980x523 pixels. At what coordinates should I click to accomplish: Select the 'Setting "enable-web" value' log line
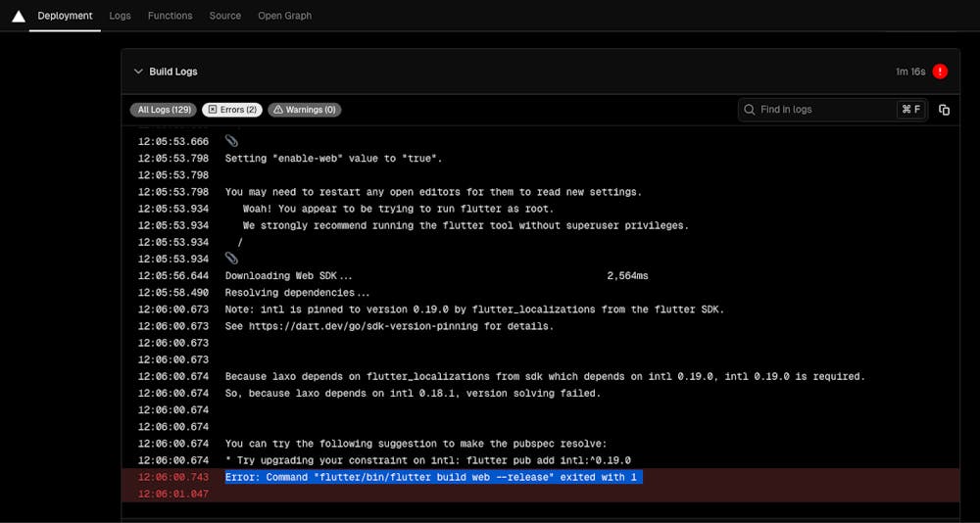(334, 159)
